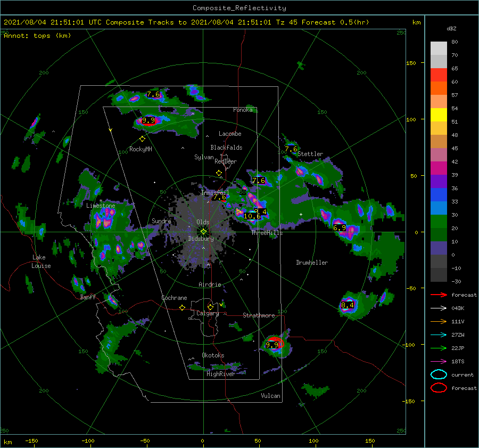Click the yellow diamond marker below RedDeer

[219, 173]
